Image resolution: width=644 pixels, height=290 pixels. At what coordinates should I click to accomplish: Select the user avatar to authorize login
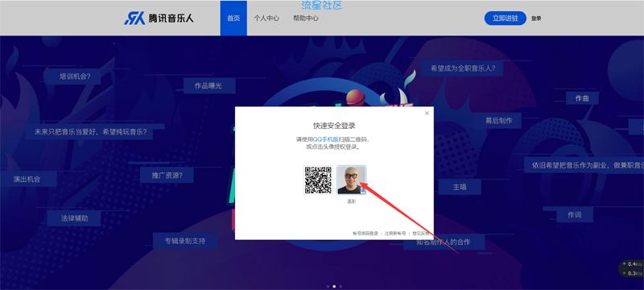coord(351,180)
